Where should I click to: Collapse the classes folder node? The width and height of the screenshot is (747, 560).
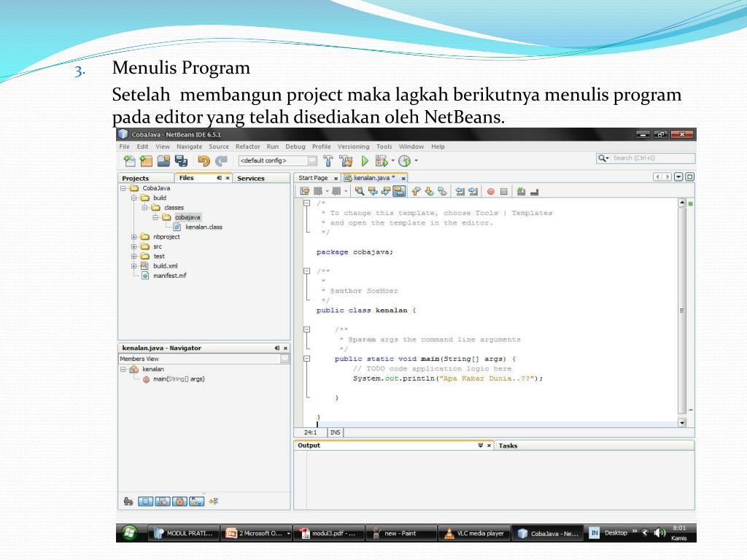point(145,208)
